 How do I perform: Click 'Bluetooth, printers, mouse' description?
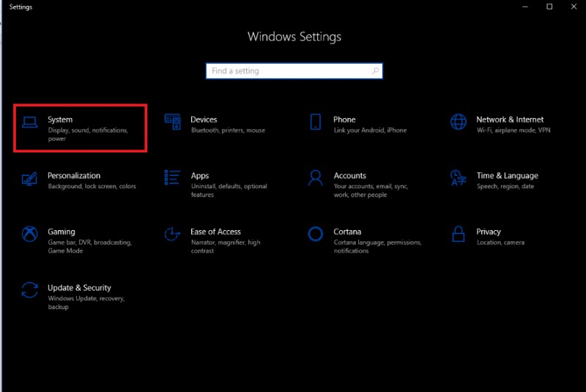228,130
